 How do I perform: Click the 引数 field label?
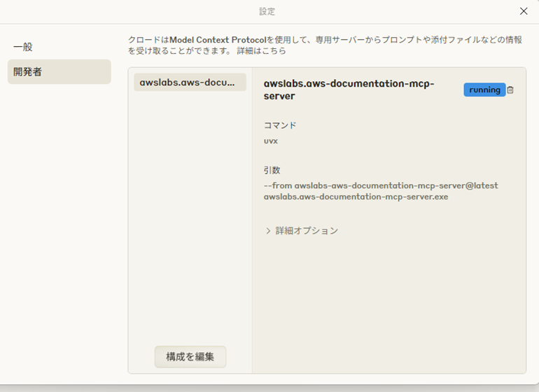coord(272,170)
